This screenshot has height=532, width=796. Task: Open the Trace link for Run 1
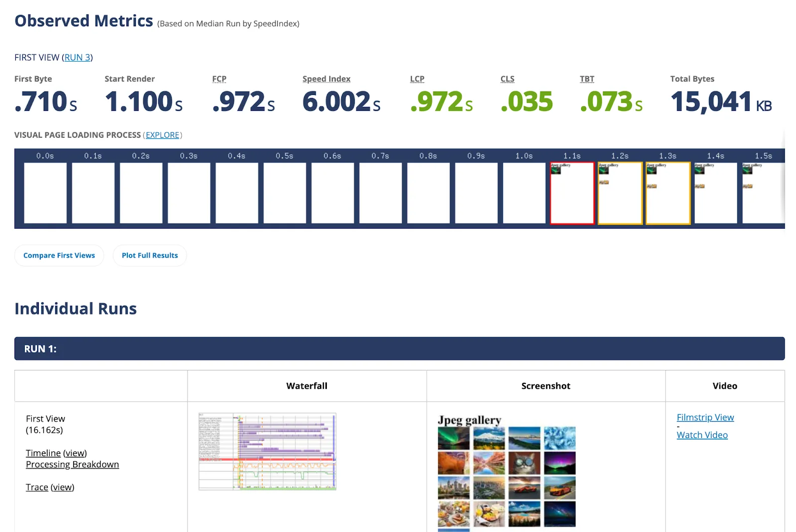(37, 488)
